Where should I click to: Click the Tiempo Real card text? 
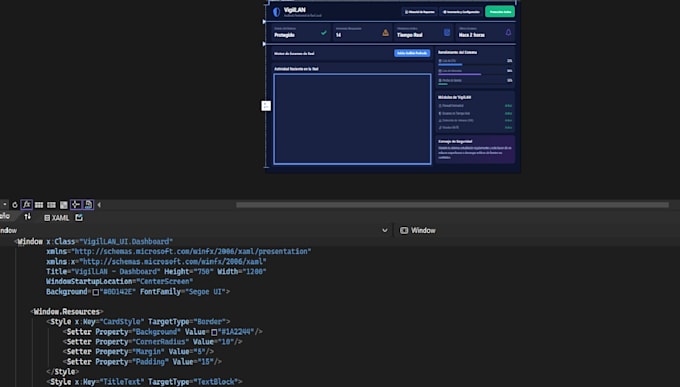pos(410,35)
